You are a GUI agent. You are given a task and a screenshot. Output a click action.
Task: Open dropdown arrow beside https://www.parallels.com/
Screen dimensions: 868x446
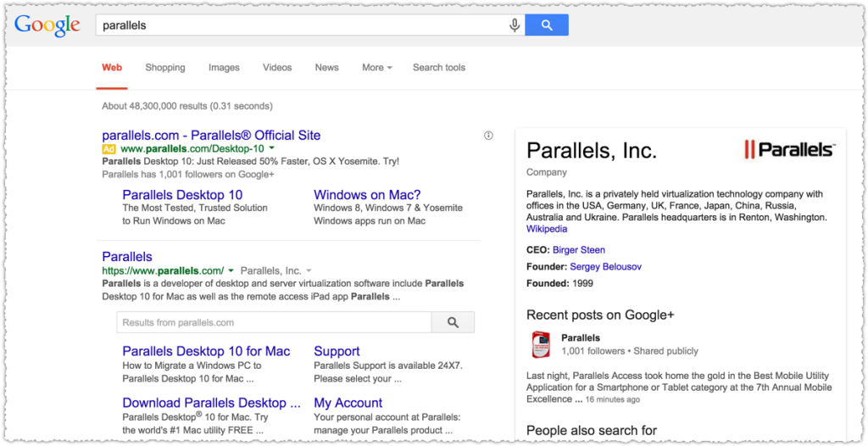click(231, 271)
